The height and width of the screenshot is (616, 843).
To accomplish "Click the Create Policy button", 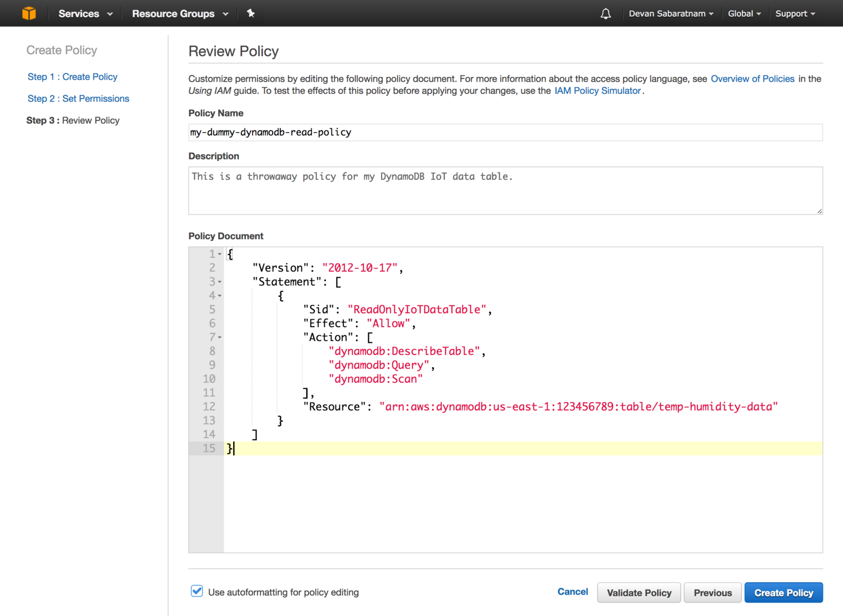I will coord(783,592).
